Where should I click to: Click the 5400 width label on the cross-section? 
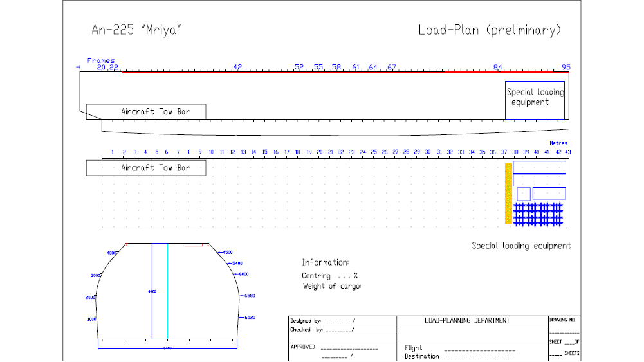click(x=237, y=263)
